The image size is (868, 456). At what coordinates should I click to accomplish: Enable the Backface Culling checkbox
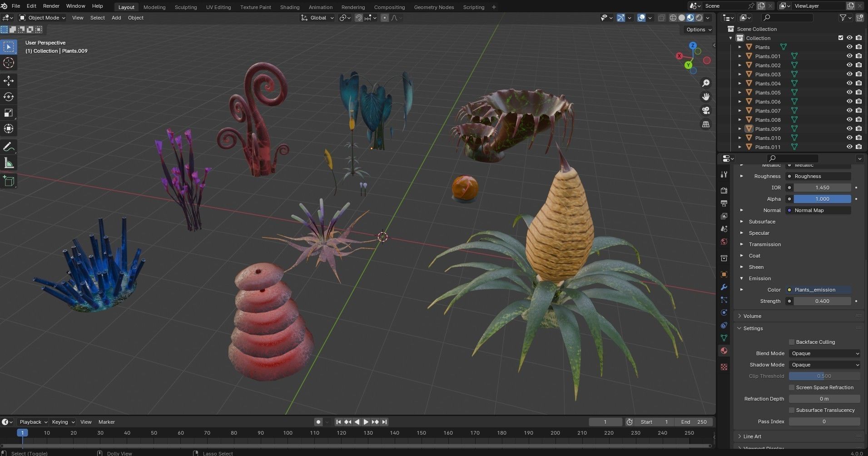(x=792, y=342)
